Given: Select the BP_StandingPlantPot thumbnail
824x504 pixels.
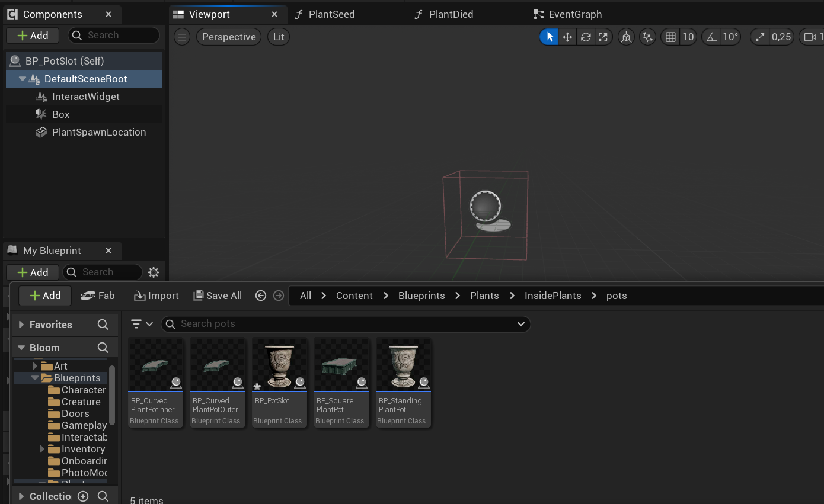Looking at the screenshot, I should [x=403, y=365].
